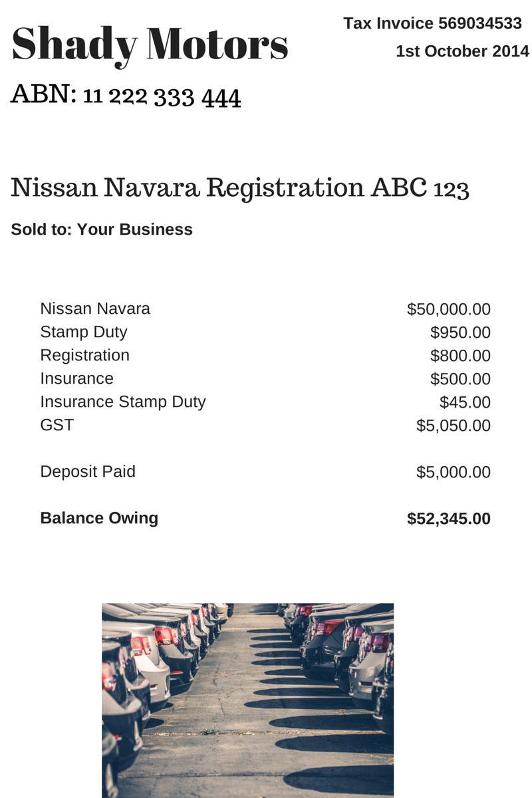Select the Insurance Stamp Duty label

click(123, 402)
